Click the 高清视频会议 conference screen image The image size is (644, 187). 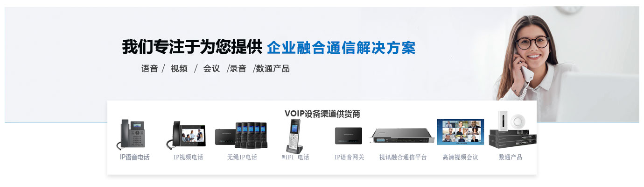(x=460, y=131)
